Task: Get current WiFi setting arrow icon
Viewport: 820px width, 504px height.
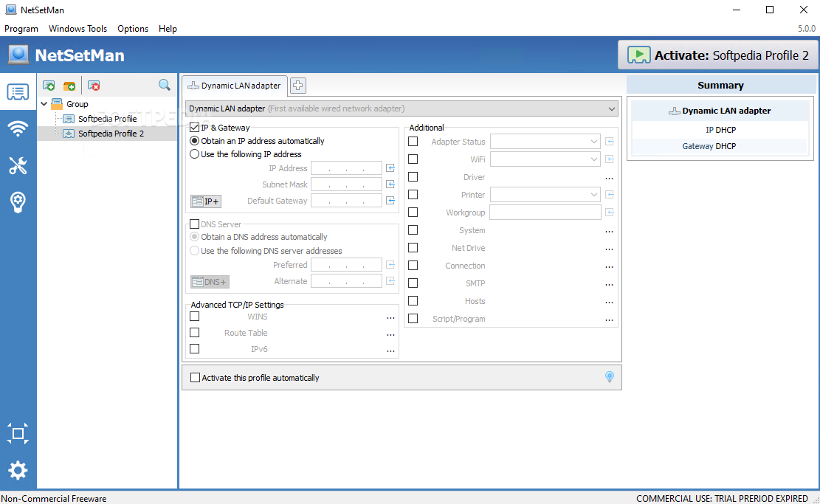Action: [609, 159]
